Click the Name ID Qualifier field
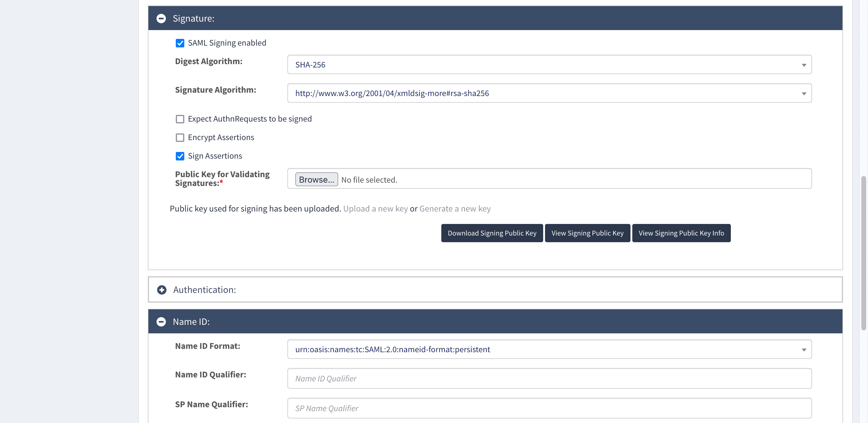Image resolution: width=868 pixels, height=423 pixels. [x=549, y=379]
